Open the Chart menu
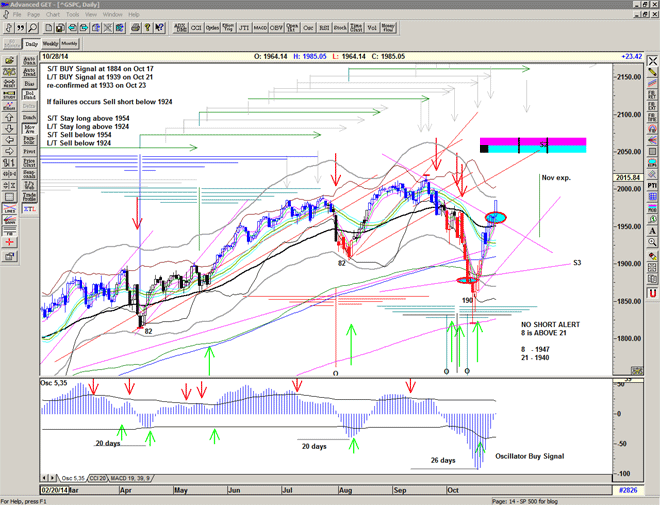The width and height of the screenshot is (660, 505). pyautogui.click(x=54, y=15)
